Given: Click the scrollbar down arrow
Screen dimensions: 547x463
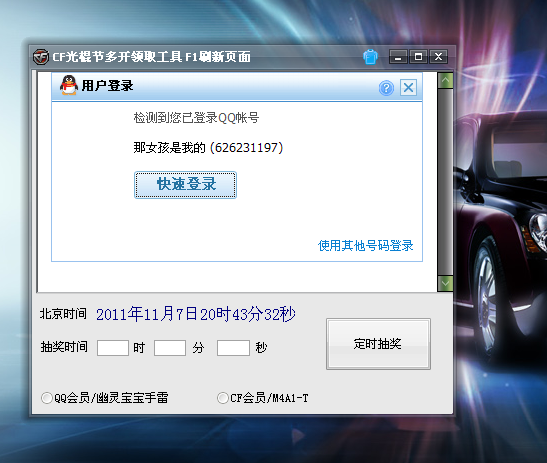Looking at the screenshot, I should click(445, 283).
